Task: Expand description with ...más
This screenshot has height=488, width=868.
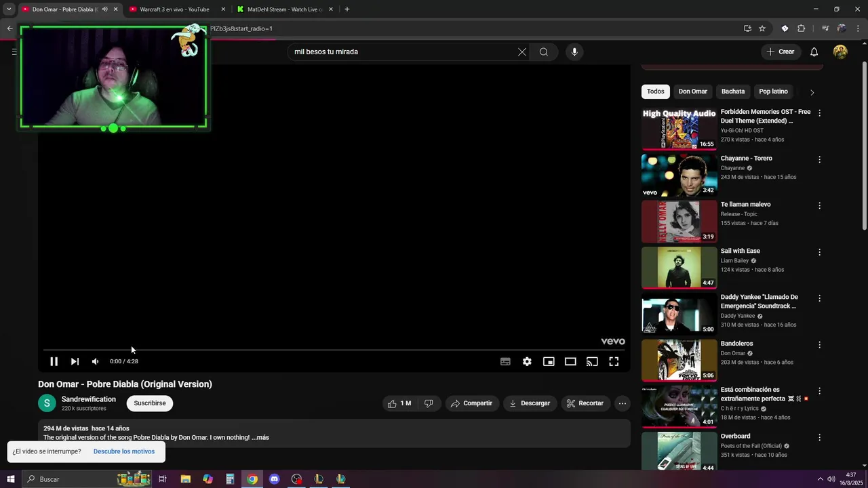Action: 260,438
